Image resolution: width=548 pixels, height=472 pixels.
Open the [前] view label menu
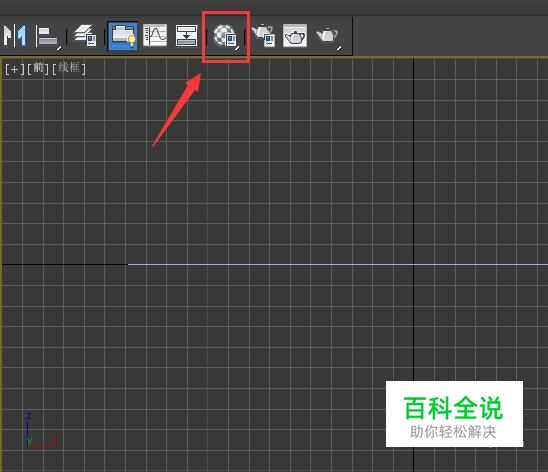(x=38, y=68)
